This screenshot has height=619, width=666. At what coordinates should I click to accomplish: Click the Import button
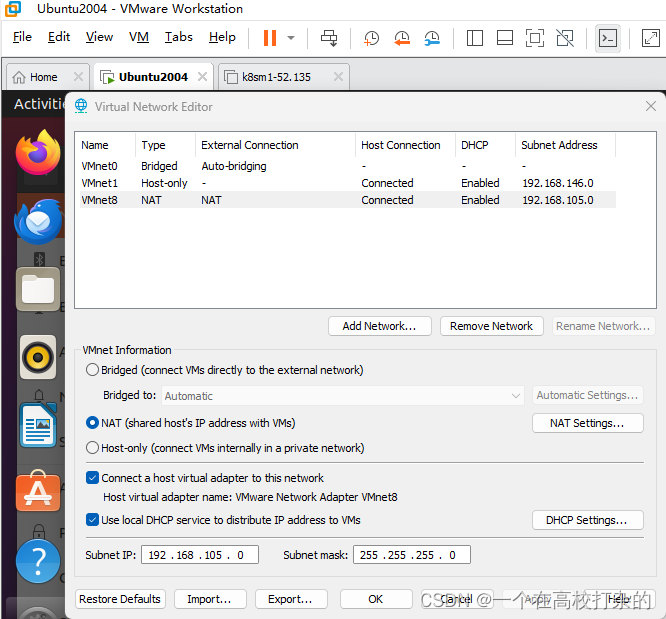click(210, 599)
